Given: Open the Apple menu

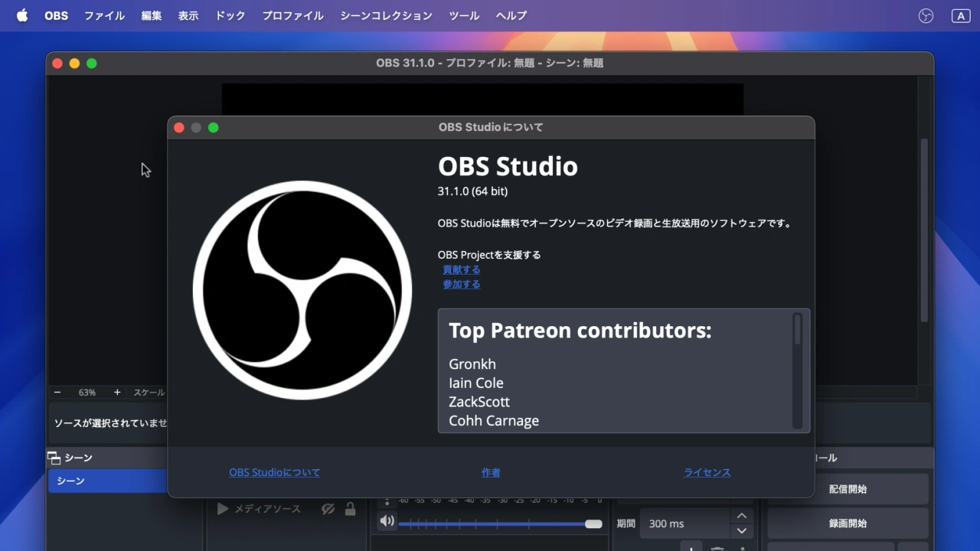Looking at the screenshot, I should click(x=22, y=15).
